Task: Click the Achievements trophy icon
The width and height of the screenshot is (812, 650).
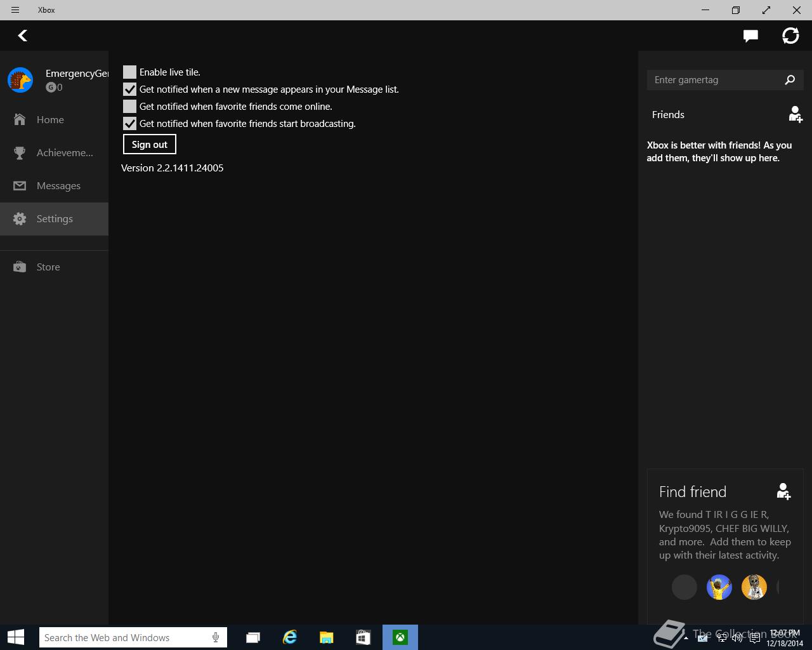Action: [x=20, y=152]
